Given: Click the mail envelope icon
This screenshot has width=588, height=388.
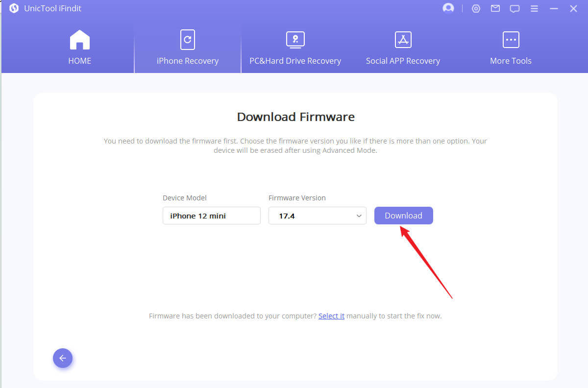Looking at the screenshot, I should [x=495, y=8].
